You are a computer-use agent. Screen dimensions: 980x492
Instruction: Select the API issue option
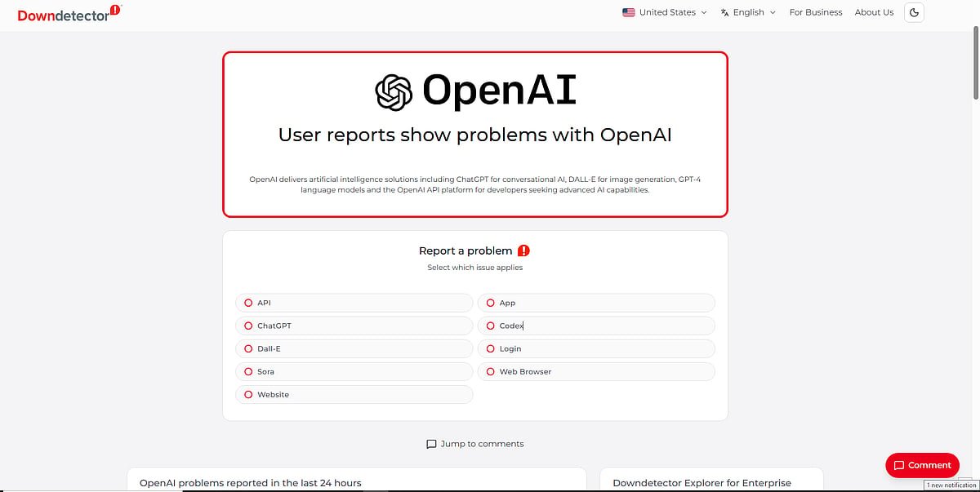tap(354, 303)
